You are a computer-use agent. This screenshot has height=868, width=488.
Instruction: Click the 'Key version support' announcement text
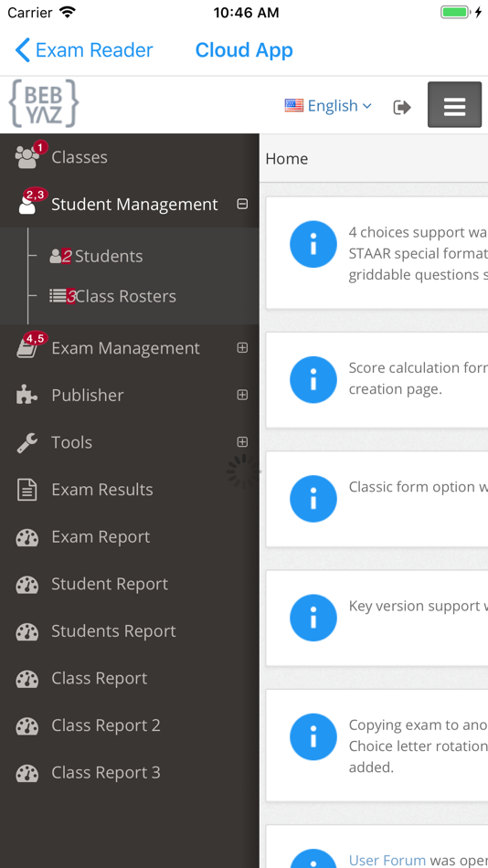click(419, 606)
